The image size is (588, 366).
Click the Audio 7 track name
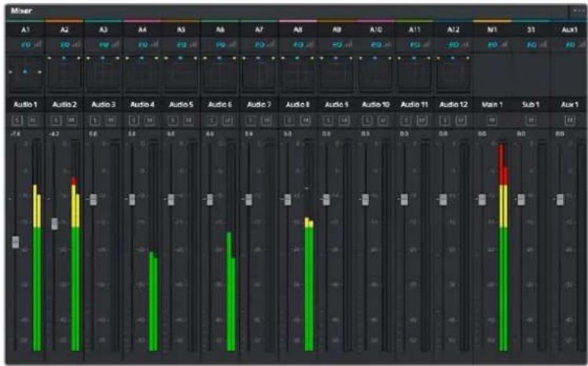click(259, 105)
